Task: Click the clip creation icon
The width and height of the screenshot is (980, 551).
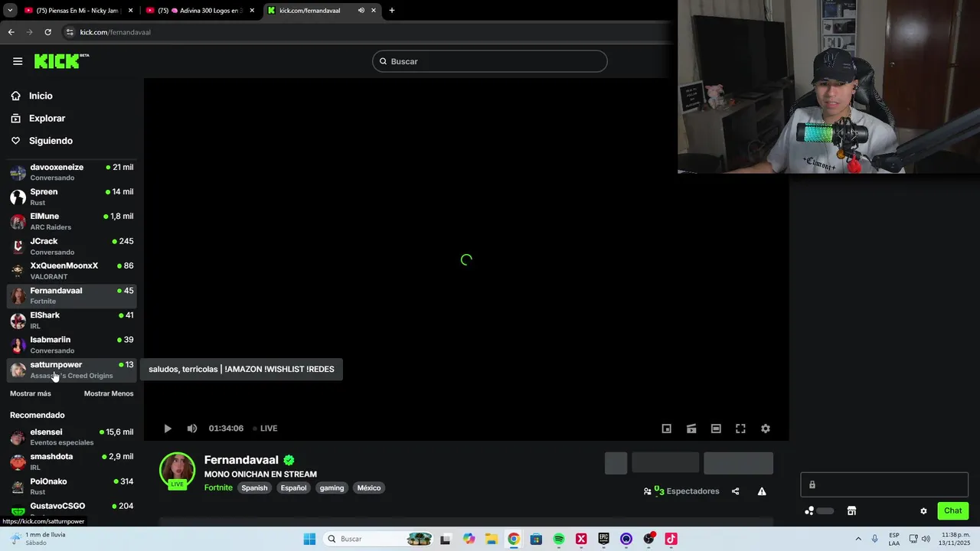Action: [691, 429]
